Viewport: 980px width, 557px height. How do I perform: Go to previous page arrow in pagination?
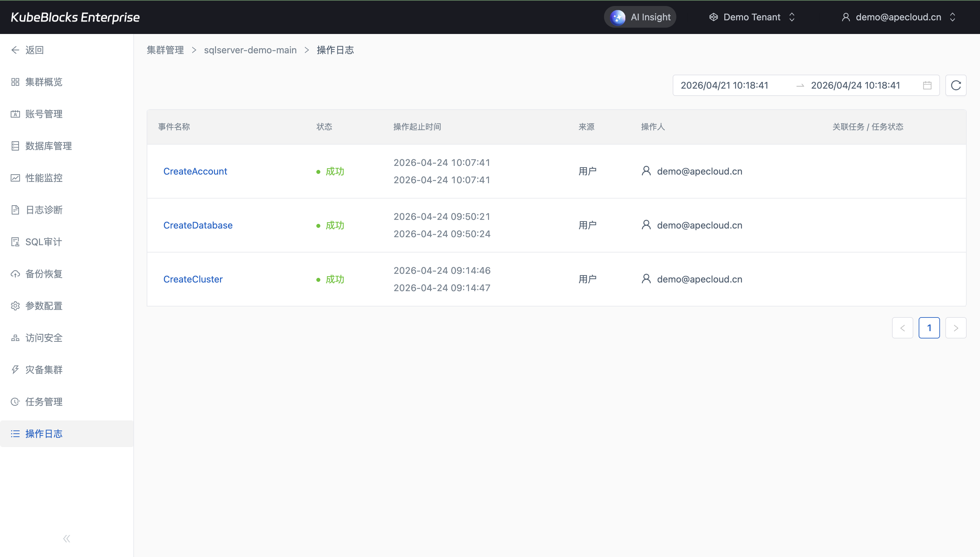point(902,328)
